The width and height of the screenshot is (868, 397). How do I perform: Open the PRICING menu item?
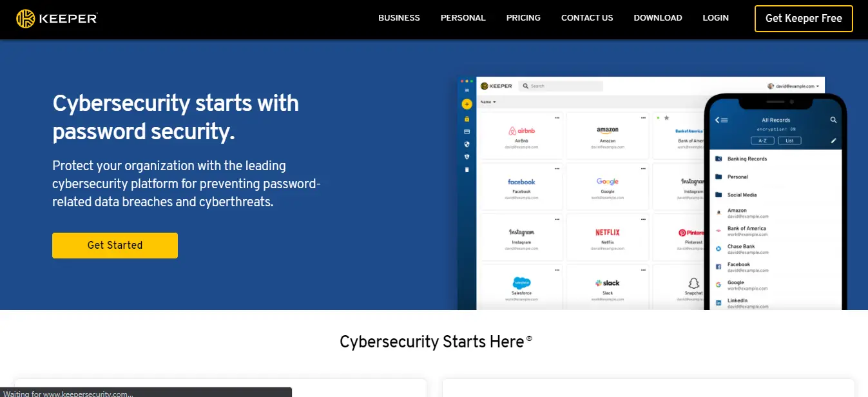(x=523, y=18)
